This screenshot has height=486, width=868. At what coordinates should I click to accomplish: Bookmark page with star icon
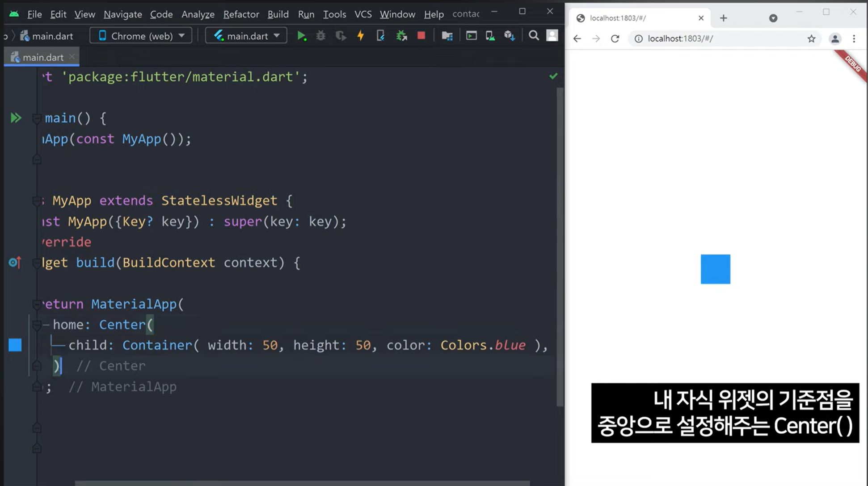[811, 39]
